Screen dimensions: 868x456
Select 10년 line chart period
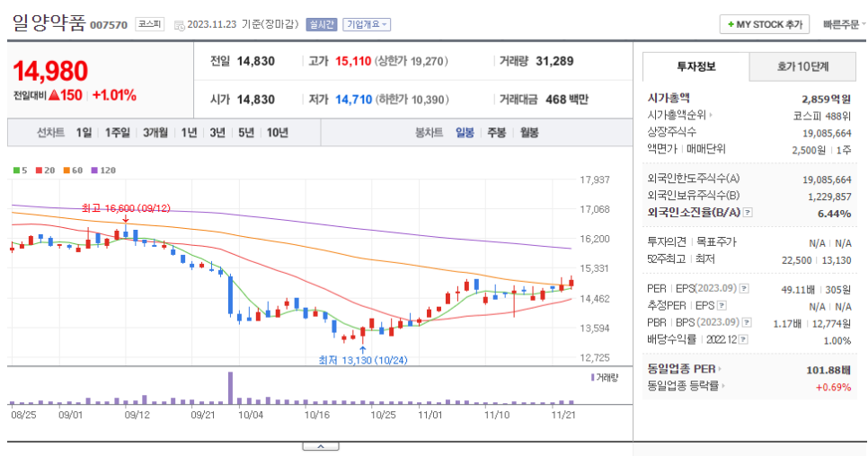click(278, 133)
